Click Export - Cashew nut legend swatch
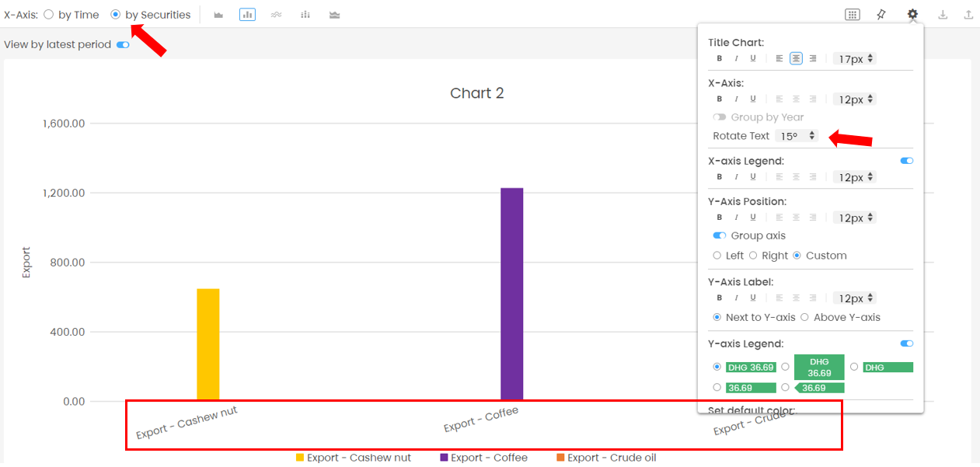This screenshot has width=980, height=467. [x=300, y=458]
